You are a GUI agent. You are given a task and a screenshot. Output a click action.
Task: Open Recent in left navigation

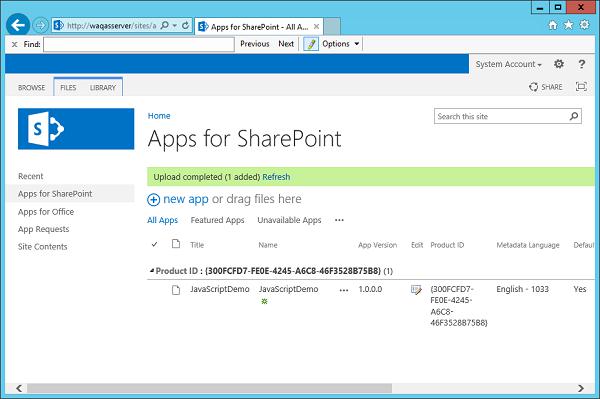coord(31,176)
